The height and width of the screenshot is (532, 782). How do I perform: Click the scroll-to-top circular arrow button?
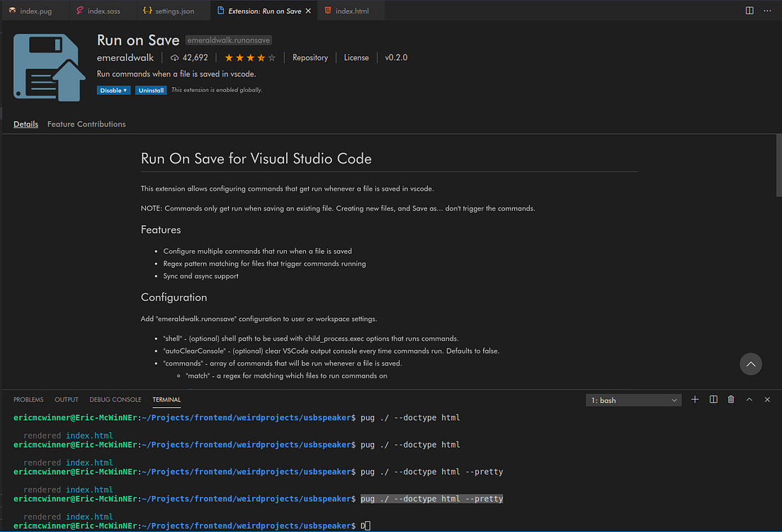pos(751,364)
